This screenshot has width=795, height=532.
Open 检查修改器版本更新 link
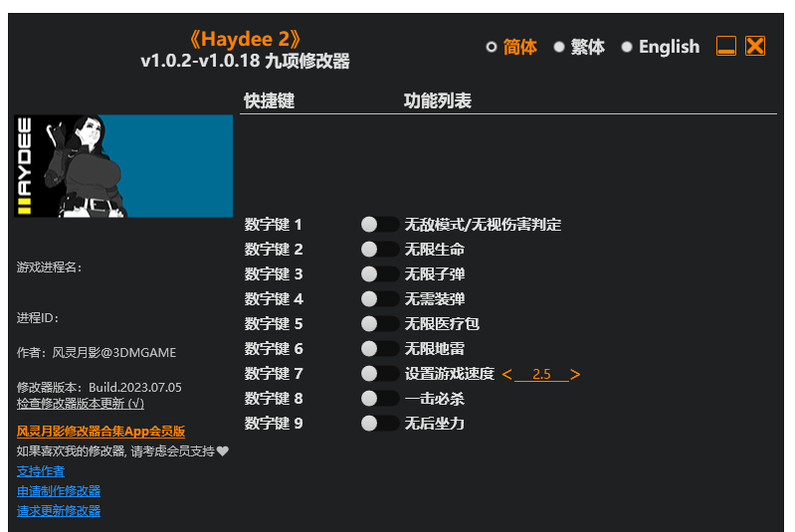tap(81, 404)
